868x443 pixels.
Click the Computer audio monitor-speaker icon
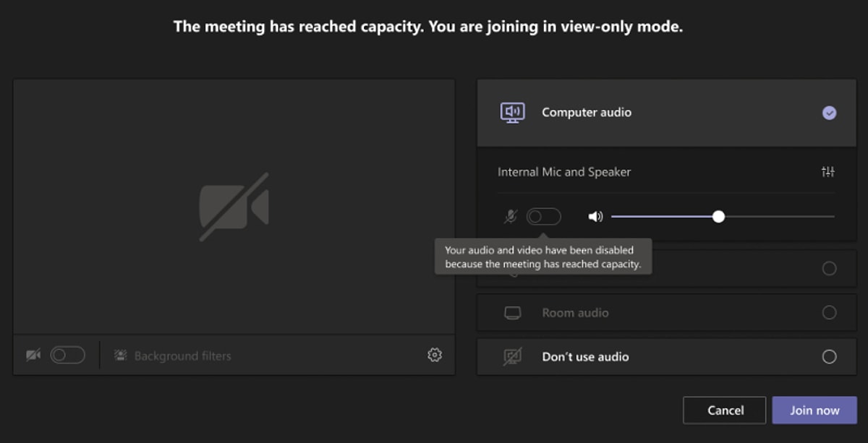pyautogui.click(x=512, y=112)
